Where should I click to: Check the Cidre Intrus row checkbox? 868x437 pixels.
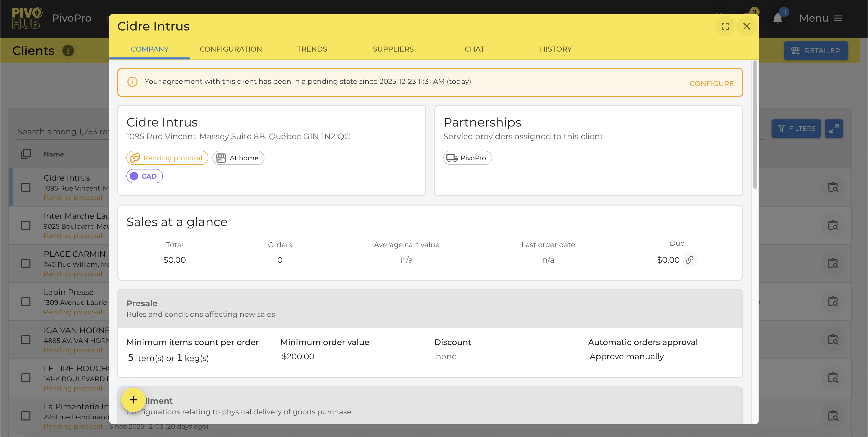(26, 187)
